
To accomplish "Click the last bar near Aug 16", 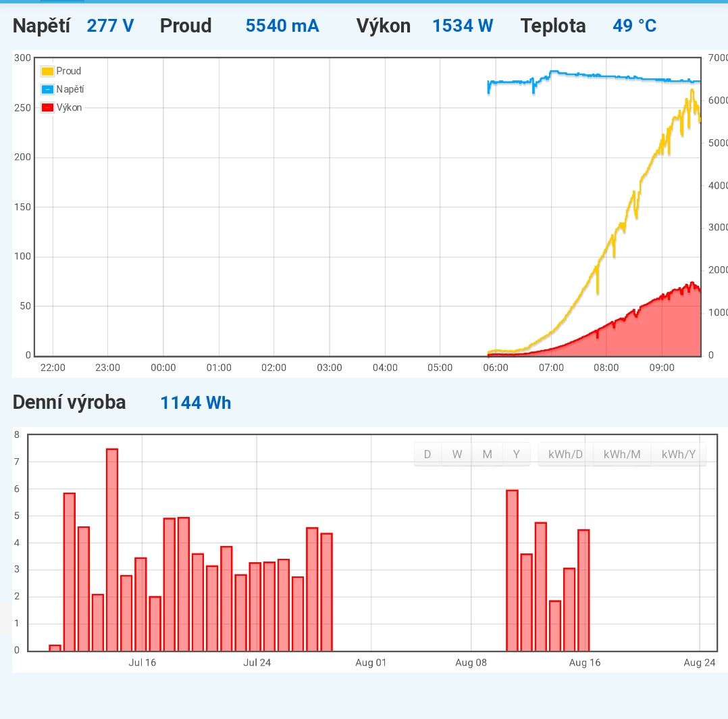I will [583, 590].
